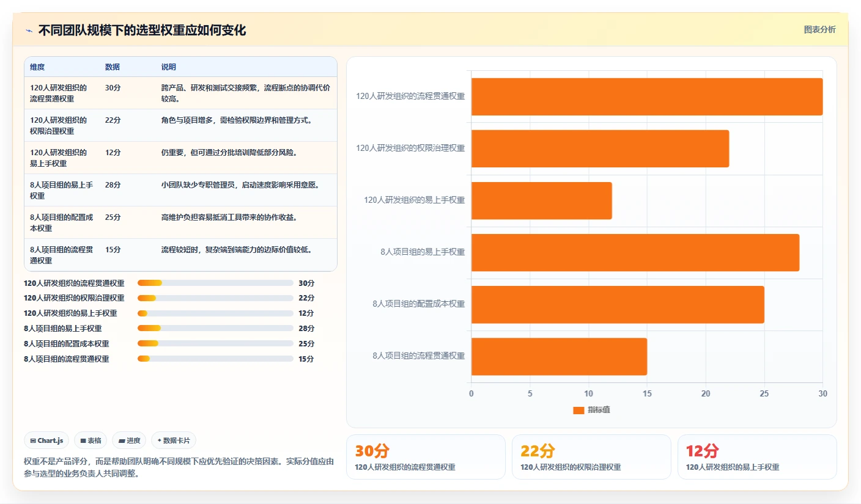This screenshot has width=861, height=504.
Task: Click chart bar for 8人项目组的流程贯通权重
Action: pyautogui.click(x=559, y=356)
